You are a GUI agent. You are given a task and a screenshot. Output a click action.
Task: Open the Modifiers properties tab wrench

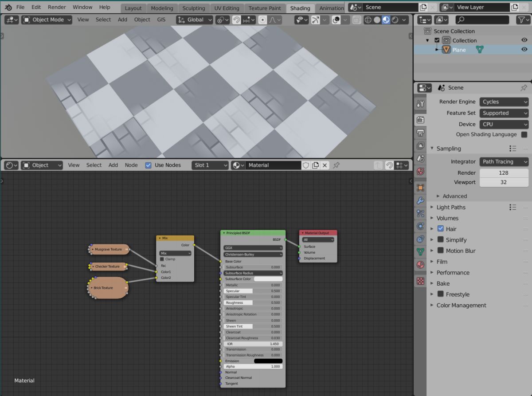pyautogui.click(x=420, y=200)
